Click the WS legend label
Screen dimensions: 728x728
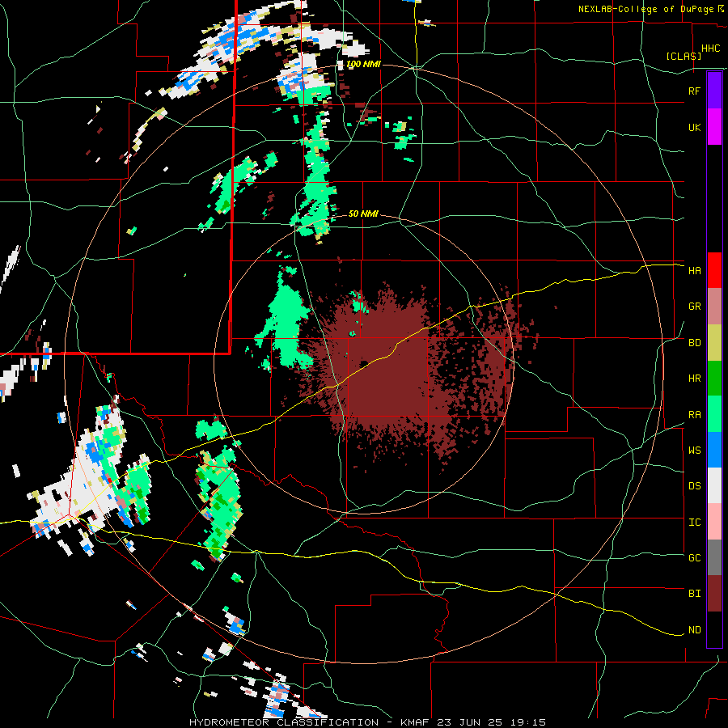pos(694,450)
